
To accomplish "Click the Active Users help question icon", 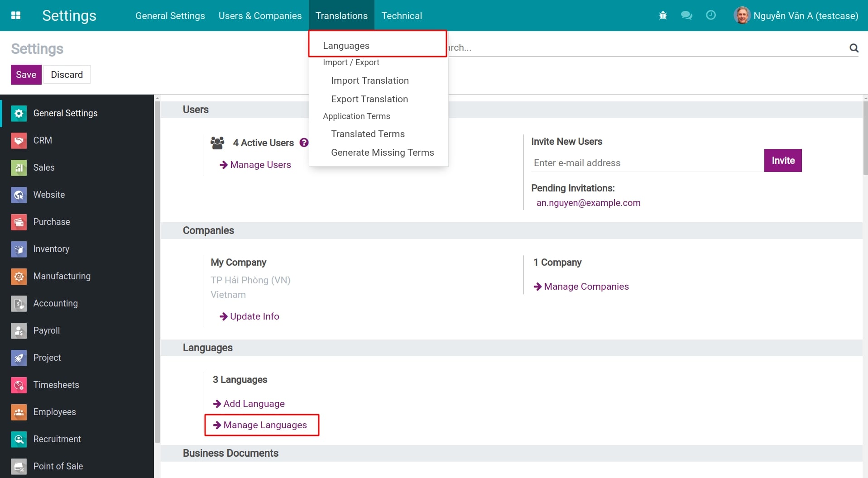I will pyautogui.click(x=304, y=143).
